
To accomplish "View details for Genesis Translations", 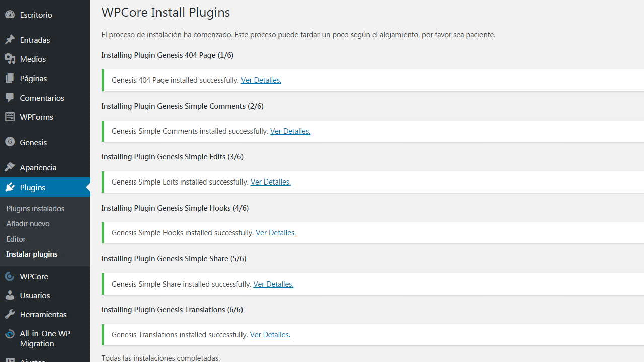I will tap(270, 335).
